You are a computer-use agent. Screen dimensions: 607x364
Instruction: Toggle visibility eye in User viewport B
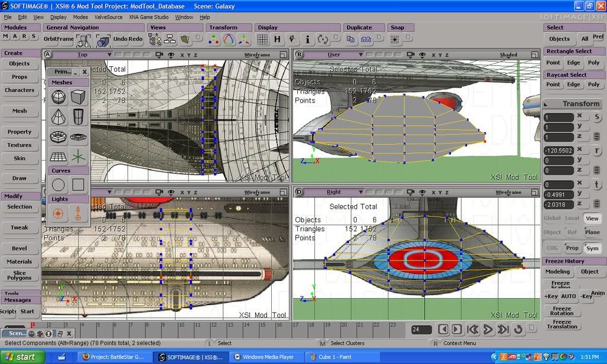click(x=422, y=55)
